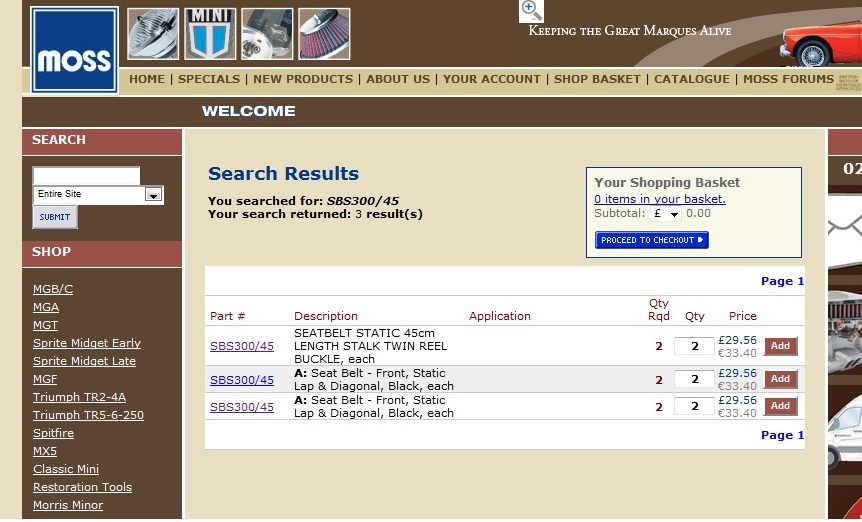
Task: Open Restoration Tools link
Action: [82, 487]
